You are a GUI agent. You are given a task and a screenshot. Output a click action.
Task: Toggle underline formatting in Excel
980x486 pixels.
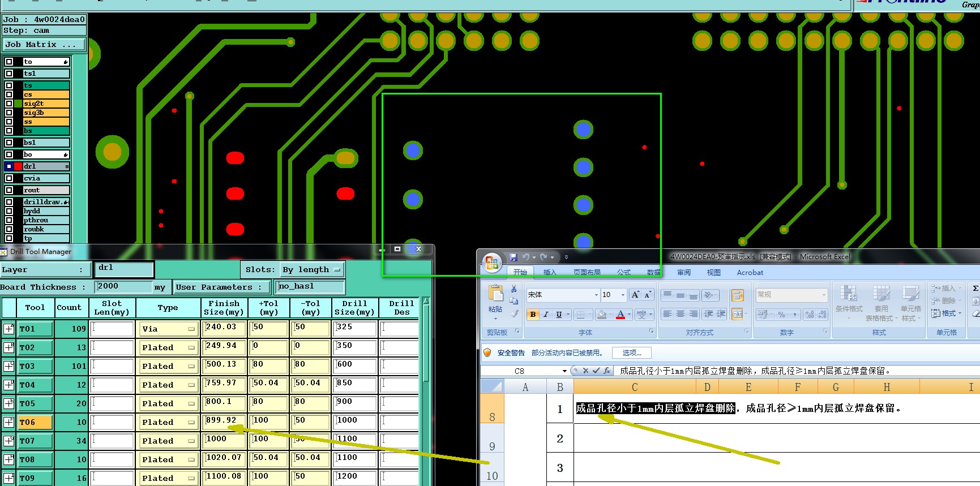pyautogui.click(x=559, y=315)
